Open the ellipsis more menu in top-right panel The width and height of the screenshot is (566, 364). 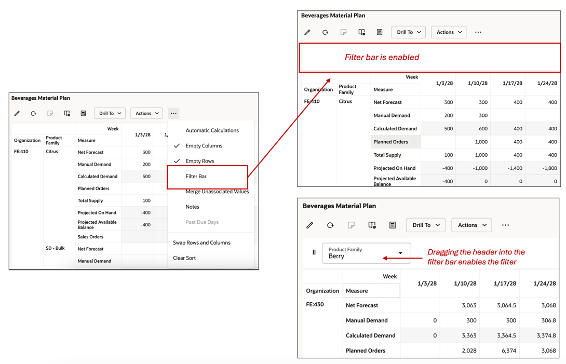[x=478, y=32]
